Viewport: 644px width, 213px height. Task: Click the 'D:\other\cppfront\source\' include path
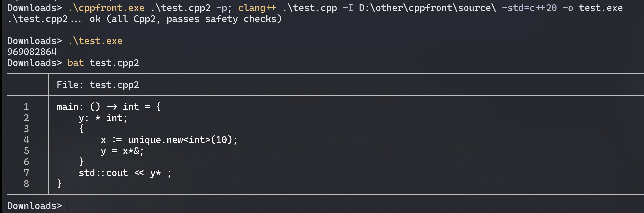(x=427, y=8)
